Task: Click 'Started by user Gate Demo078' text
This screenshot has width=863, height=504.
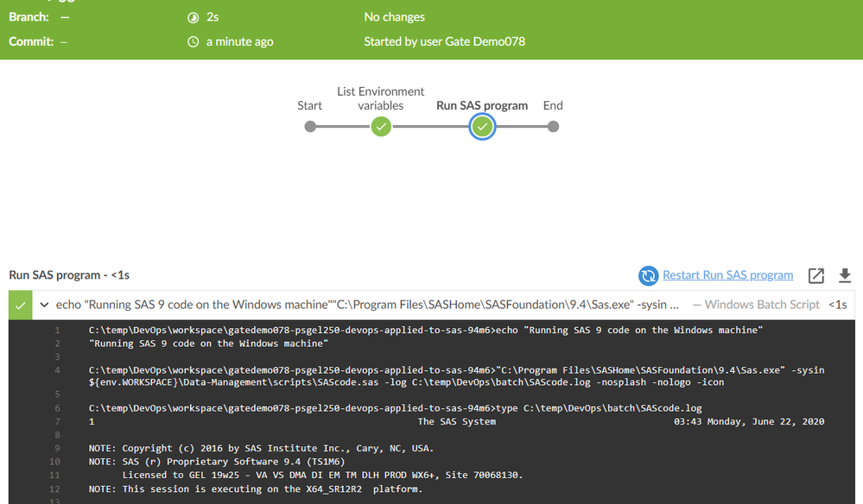Action: (444, 41)
